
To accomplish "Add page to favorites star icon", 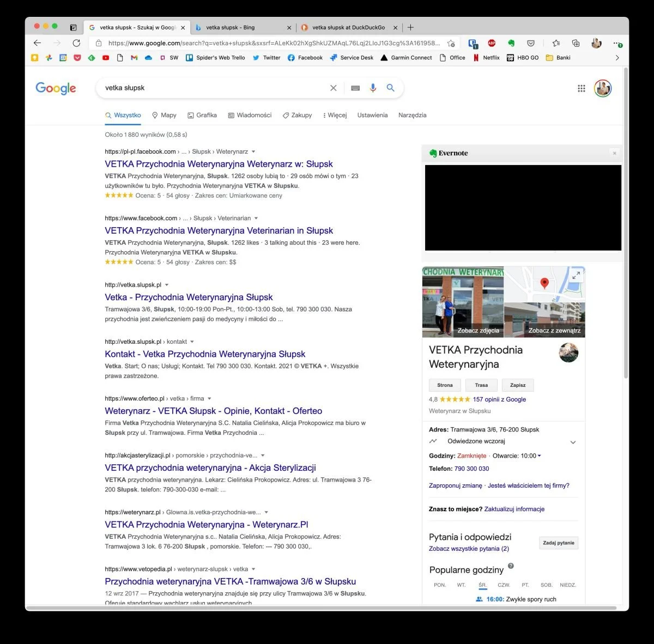I will pyautogui.click(x=451, y=43).
